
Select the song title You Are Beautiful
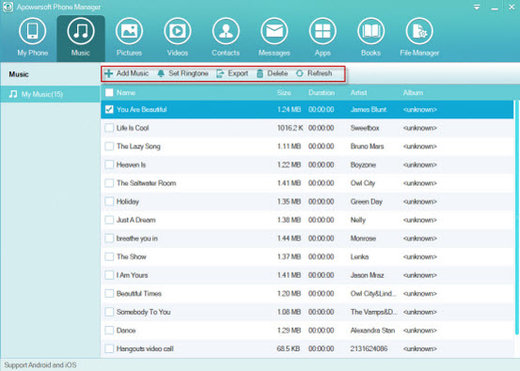pyautogui.click(x=142, y=109)
